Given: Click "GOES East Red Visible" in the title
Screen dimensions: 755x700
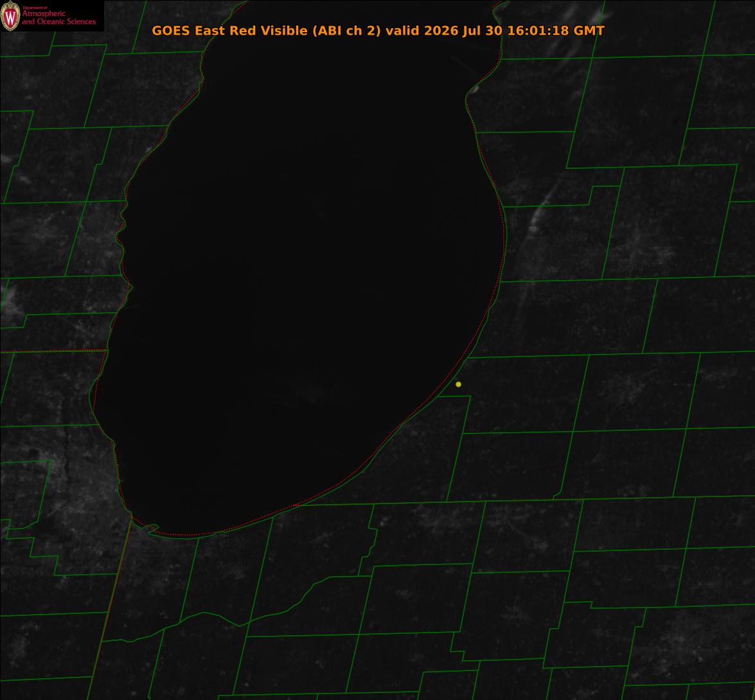Looking at the screenshot, I should tap(229, 31).
